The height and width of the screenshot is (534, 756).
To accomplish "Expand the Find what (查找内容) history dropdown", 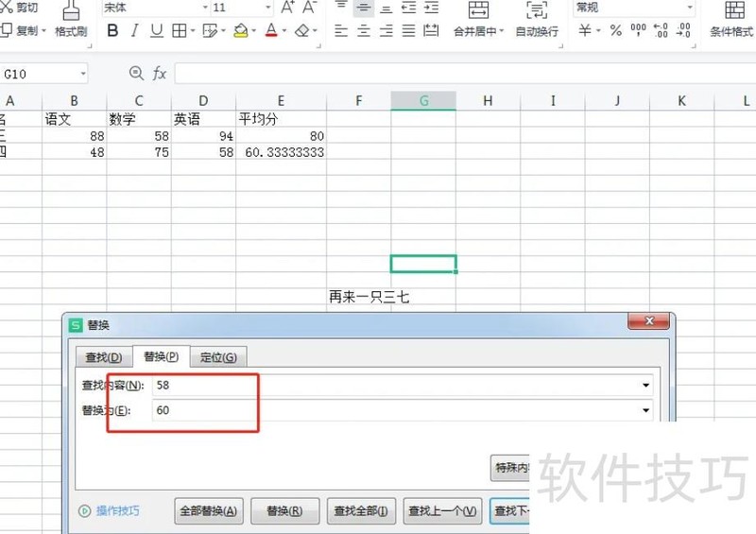I will 645,385.
